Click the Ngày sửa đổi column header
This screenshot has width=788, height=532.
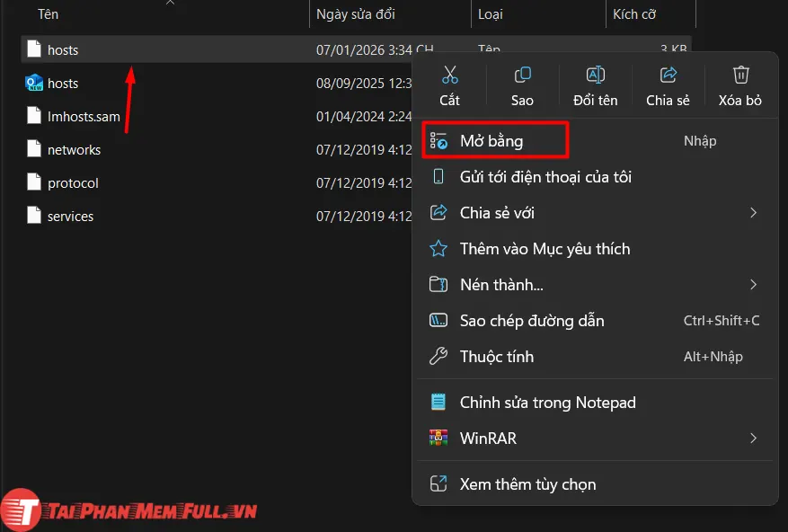pos(358,13)
